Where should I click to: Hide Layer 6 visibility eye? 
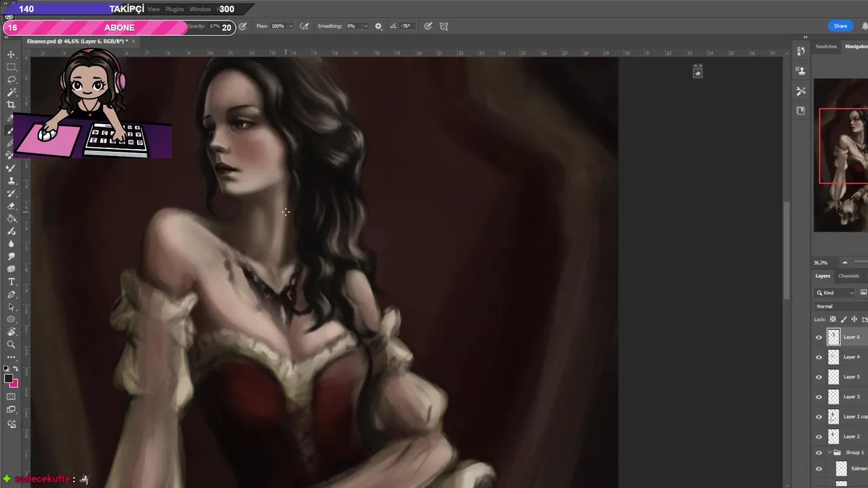click(x=818, y=337)
